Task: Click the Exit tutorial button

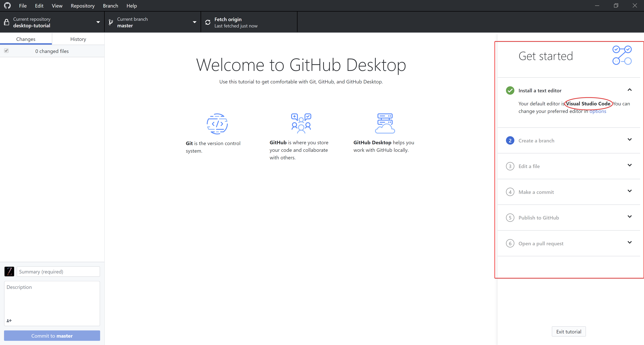Action: click(x=569, y=331)
